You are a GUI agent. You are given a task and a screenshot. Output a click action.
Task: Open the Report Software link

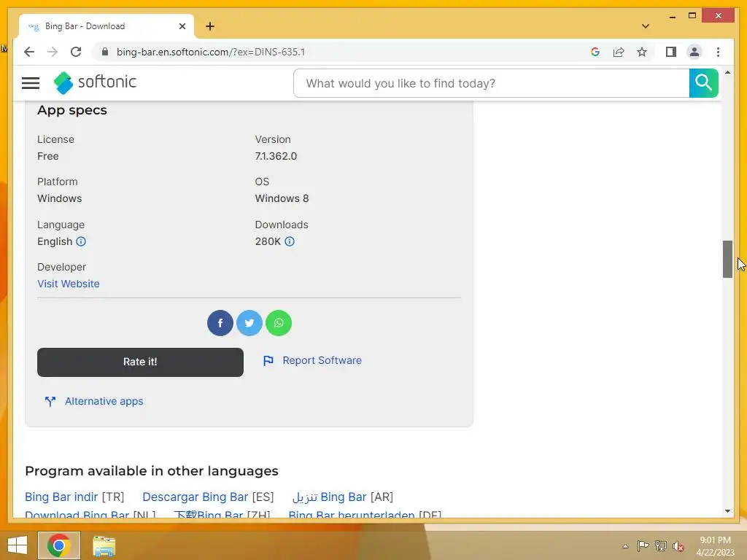pyautogui.click(x=322, y=360)
